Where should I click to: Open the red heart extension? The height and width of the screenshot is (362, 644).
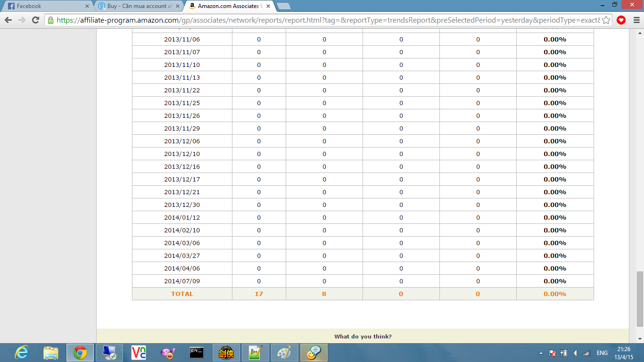621,20
